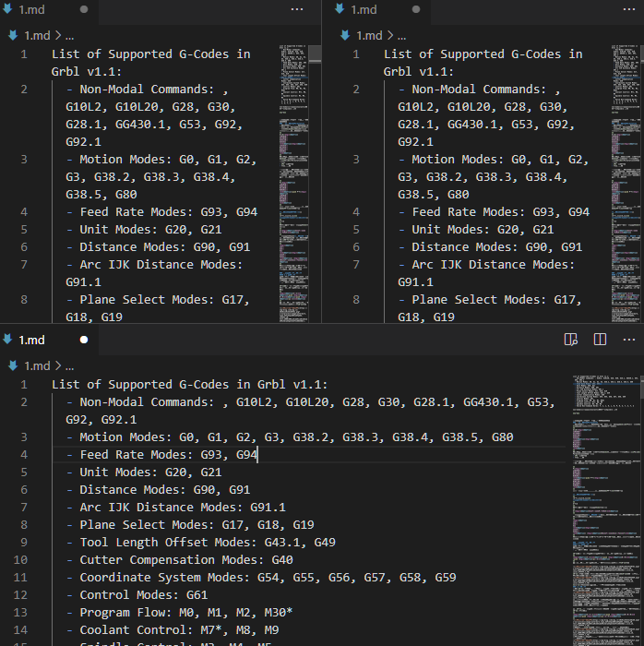Click vertical scrollbar thumb in bottom editor
644x646 pixels.
tap(641, 388)
